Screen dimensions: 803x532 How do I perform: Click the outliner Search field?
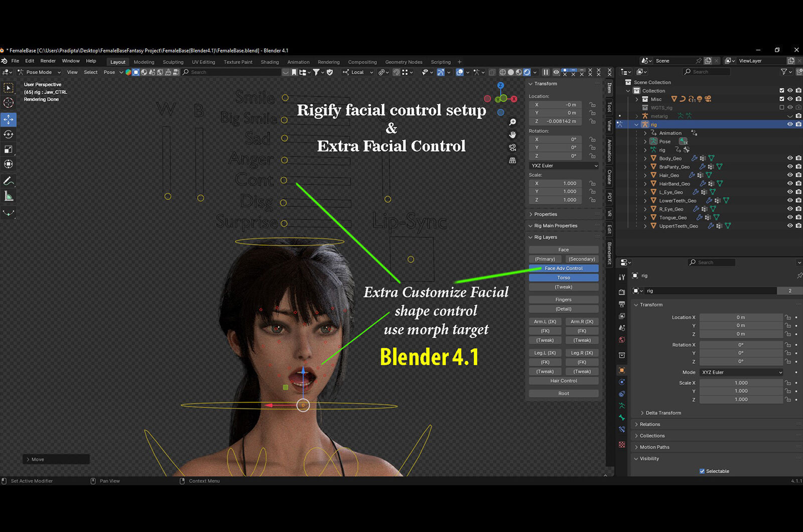pyautogui.click(x=708, y=72)
